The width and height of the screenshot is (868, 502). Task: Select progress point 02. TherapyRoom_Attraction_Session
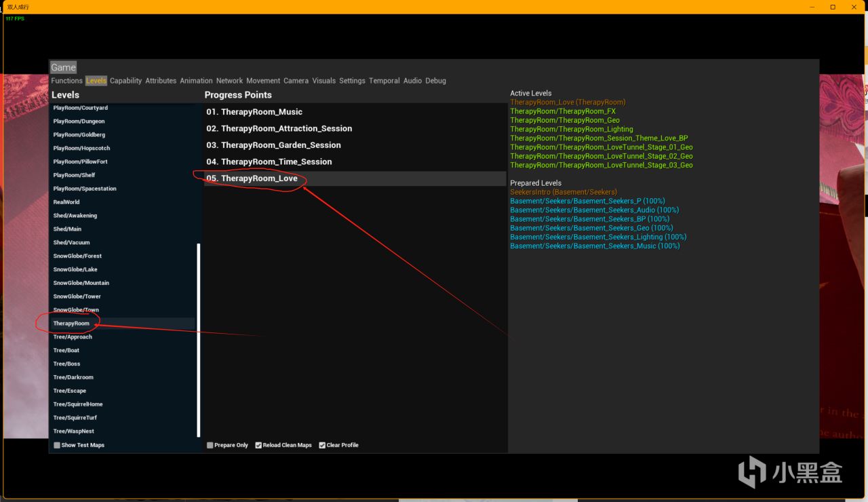355,128
